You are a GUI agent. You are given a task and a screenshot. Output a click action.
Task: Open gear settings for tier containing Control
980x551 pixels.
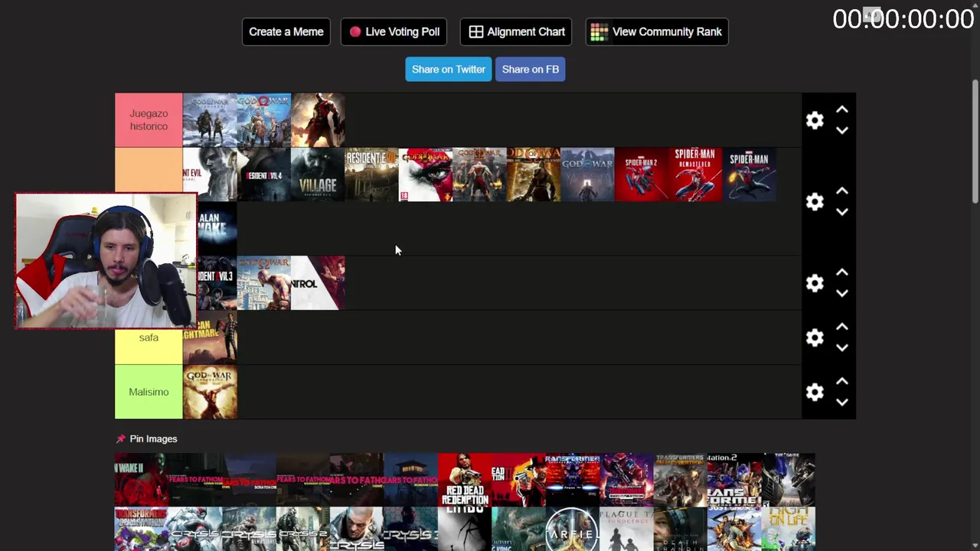coord(815,283)
